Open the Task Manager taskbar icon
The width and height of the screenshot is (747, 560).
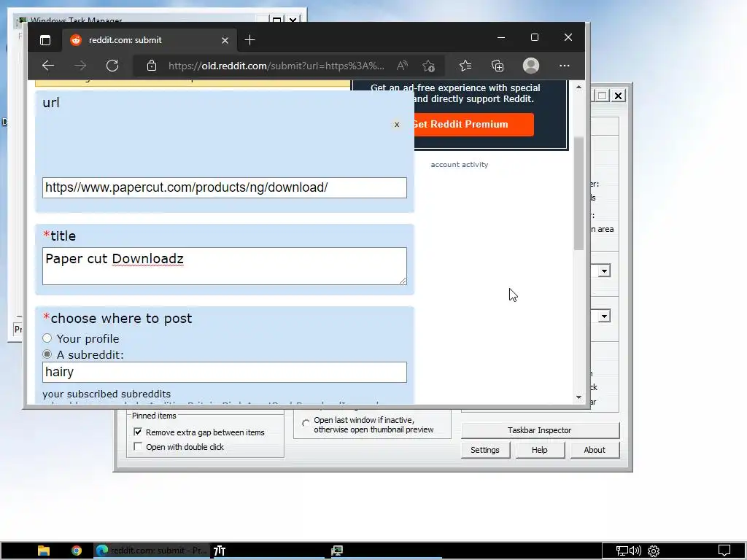click(337, 551)
